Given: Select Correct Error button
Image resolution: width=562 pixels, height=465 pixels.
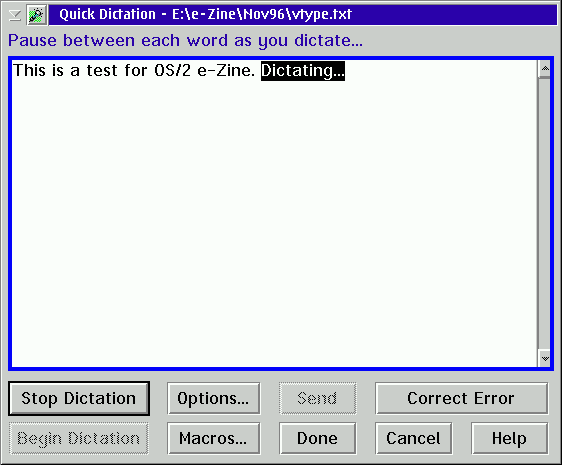Looking at the screenshot, I should click(x=461, y=398).
